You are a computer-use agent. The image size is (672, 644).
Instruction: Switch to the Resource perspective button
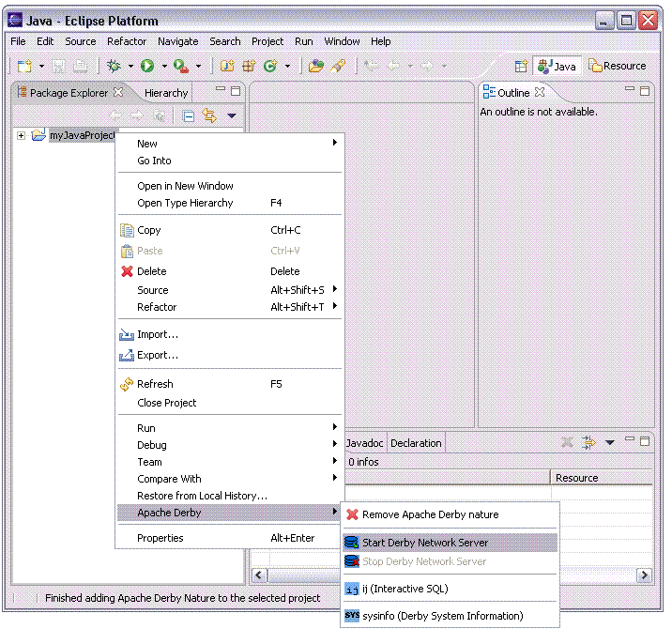(x=617, y=66)
